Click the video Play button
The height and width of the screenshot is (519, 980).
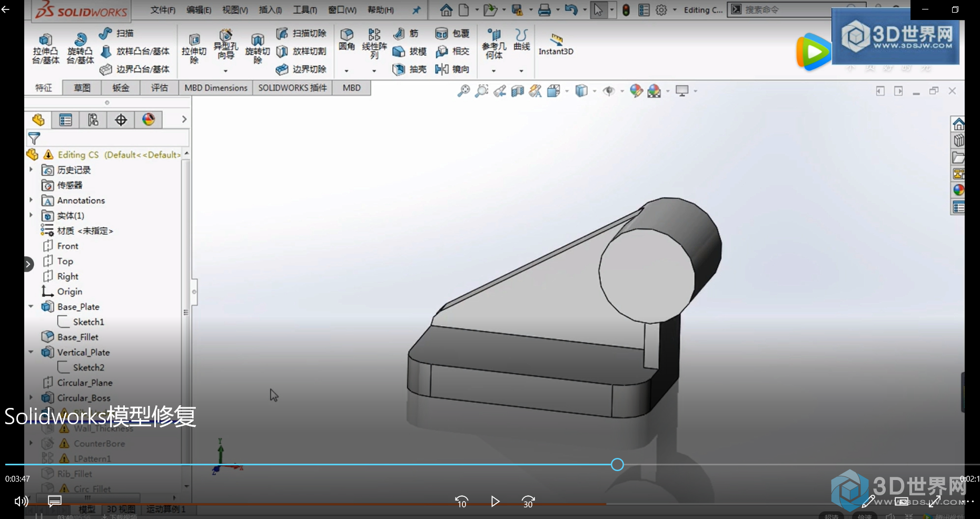point(495,501)
